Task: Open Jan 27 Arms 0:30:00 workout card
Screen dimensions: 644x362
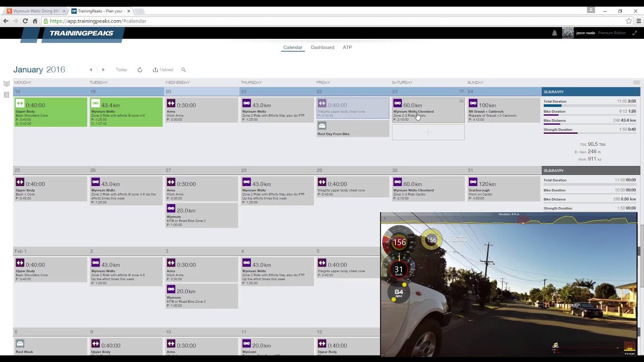Action: click(x=202, y=189)
